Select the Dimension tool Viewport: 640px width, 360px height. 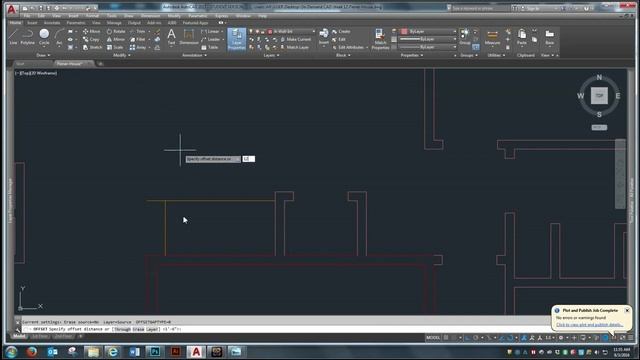tap(189, 37)
